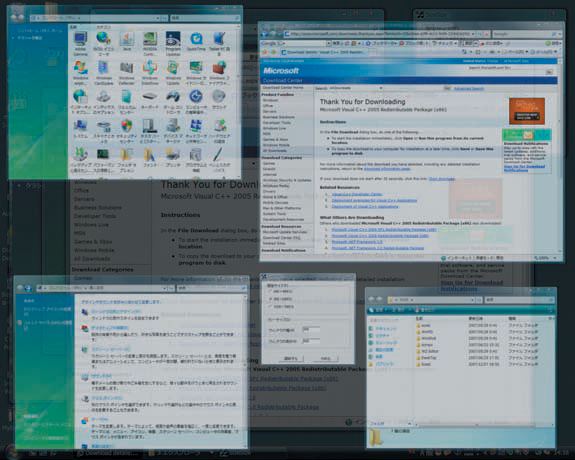Expand the フォルダ pane in Explorer window
The image size is (575, 460).
(410, 423)
